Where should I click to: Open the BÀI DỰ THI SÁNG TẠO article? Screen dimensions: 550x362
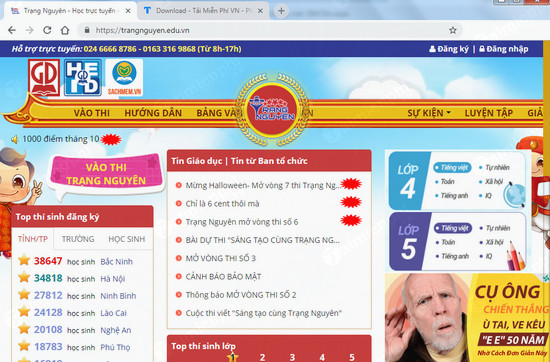click(x=262, y=240)
